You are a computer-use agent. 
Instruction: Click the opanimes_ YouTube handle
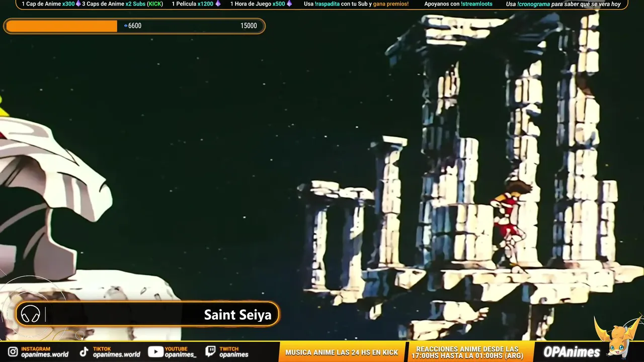(181, 354)
